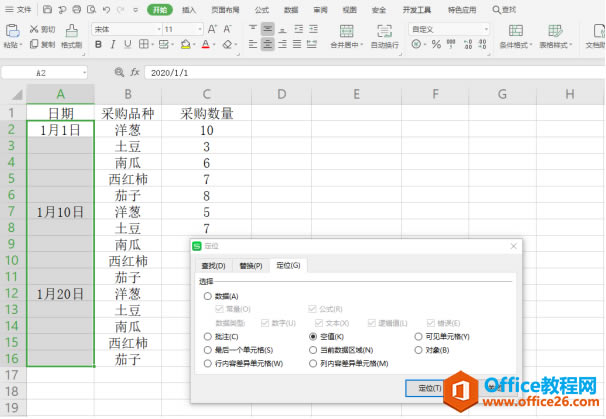Click the percent style icon

click(x=436, y=44)
